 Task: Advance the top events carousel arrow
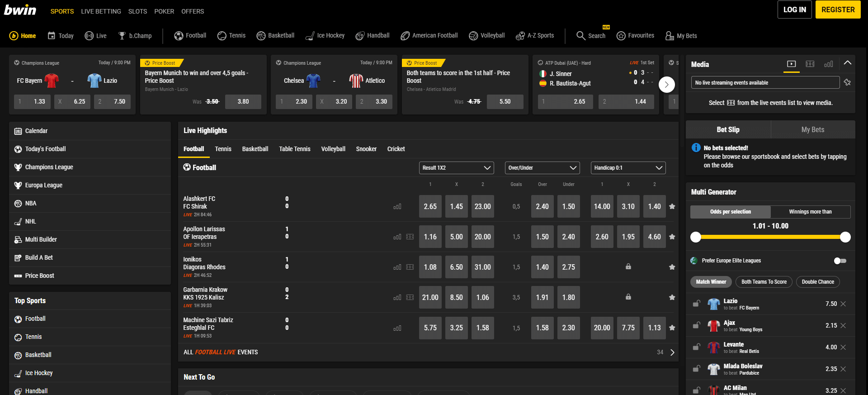click(667, 85)
